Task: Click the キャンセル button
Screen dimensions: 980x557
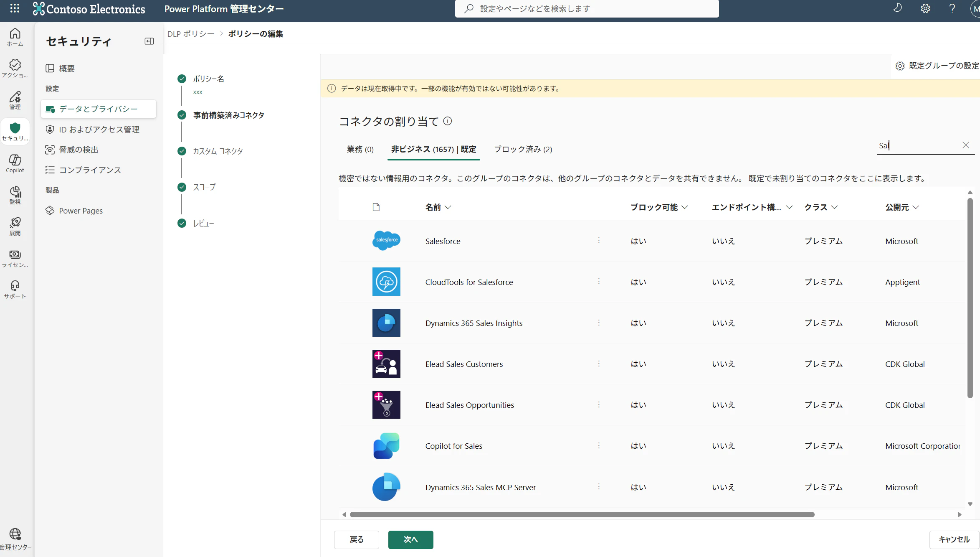Action: click(954, 539)
